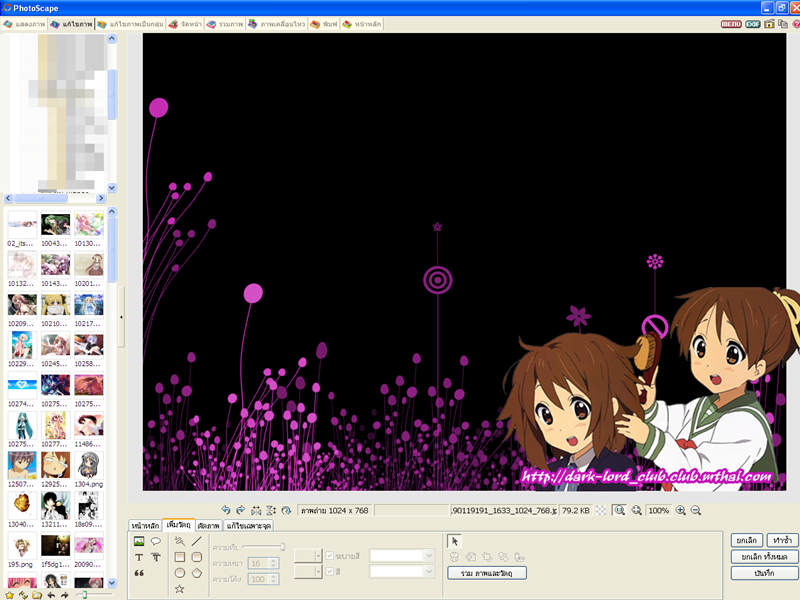Open the Combine images tab
This screenshot has width=800, height=600.
[225, 24]
